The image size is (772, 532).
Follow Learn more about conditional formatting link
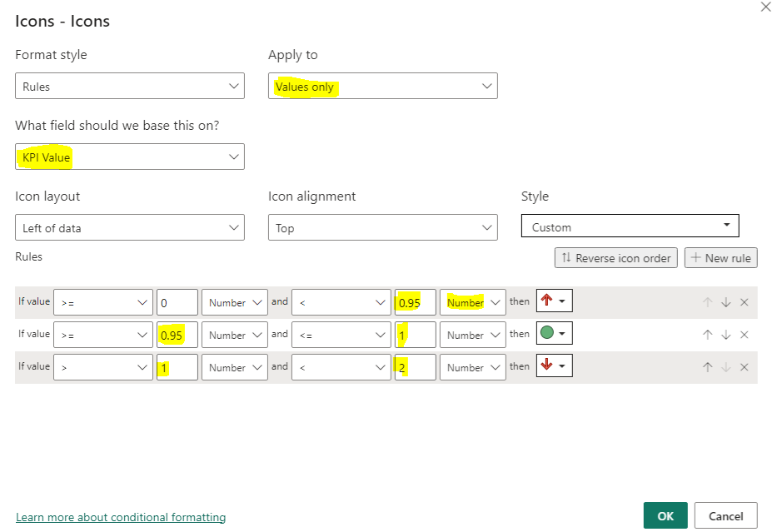(121, 517)
